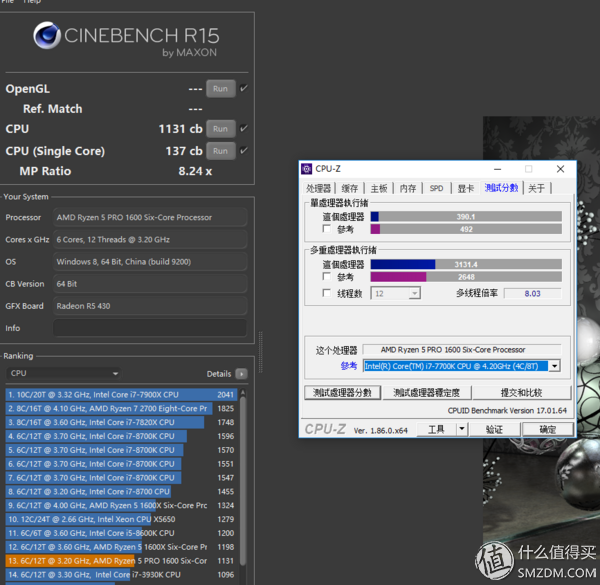Switch to the 内存 tab in CPU-Z

click(x=408, y=188)
